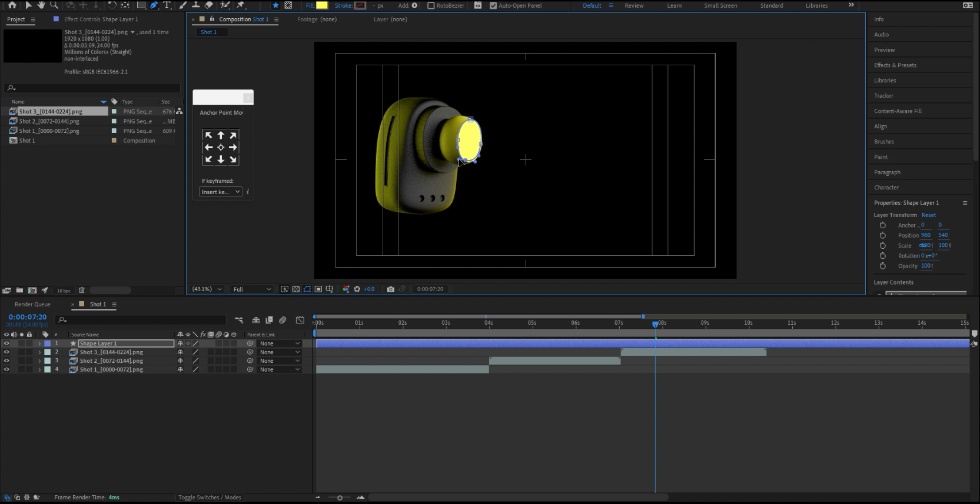Select the Puppet Pin tool
980x504 pixels.
[240, 5]
